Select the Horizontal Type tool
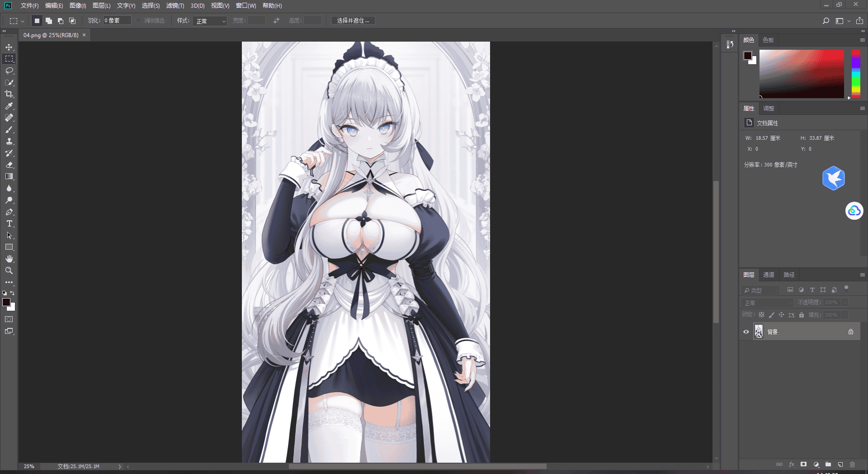The height and width of the screenshot is (474, 868). click(9, 223)
